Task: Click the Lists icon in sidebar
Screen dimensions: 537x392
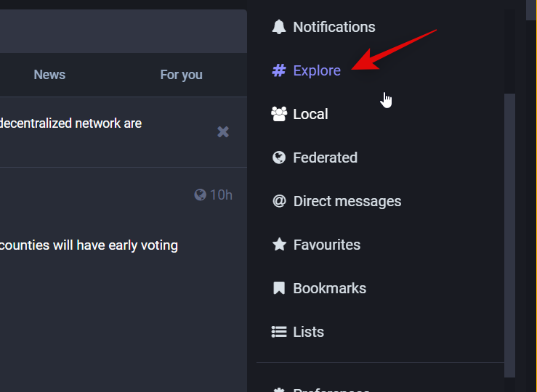Action: (x=279, y=332)
